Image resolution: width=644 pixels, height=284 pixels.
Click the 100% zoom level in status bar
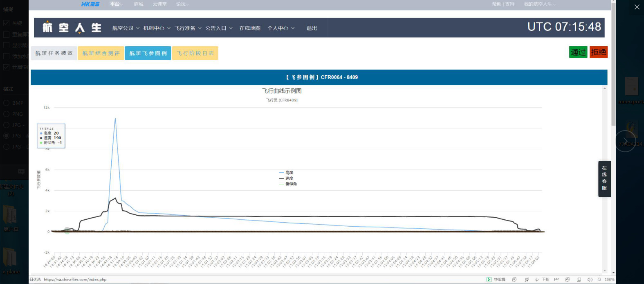pyautogui.click(x=609, y=279)
